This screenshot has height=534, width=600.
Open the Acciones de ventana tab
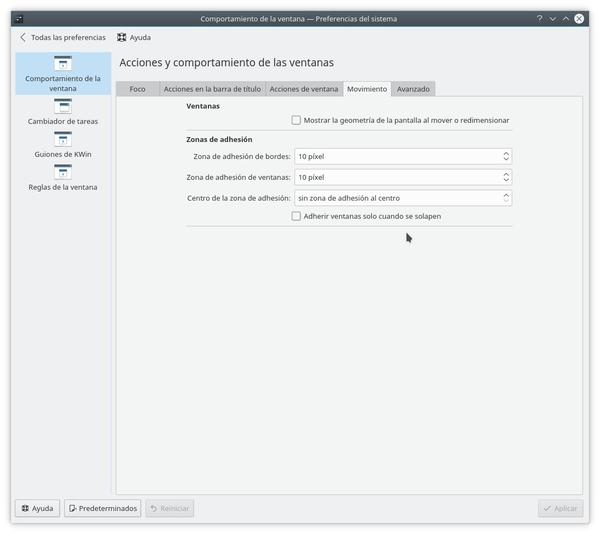click(304, 89)
